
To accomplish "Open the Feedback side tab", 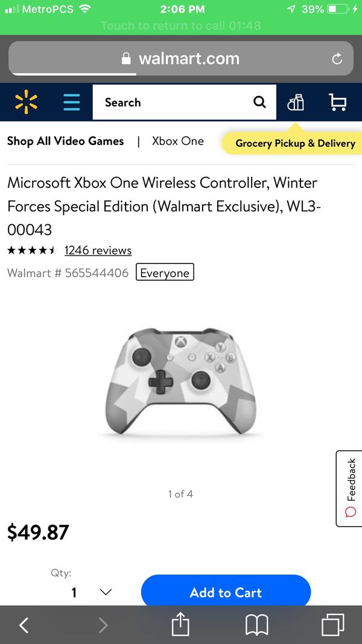I will click(349, 488).
